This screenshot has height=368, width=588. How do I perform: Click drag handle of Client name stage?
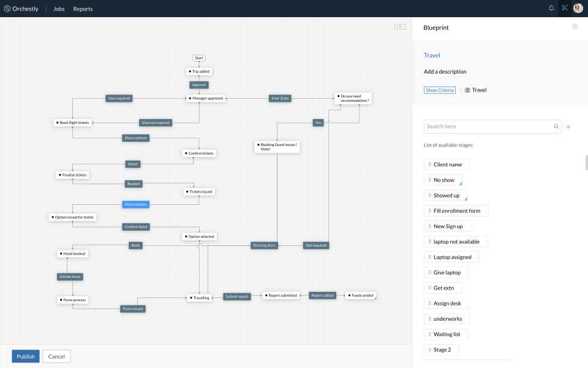[x=430, y=164]
